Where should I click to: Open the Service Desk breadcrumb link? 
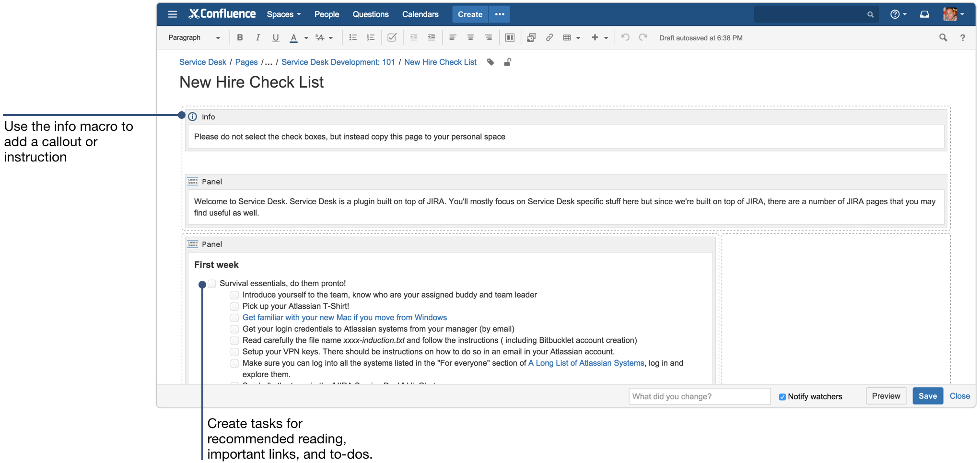click(x=203, y=62)
